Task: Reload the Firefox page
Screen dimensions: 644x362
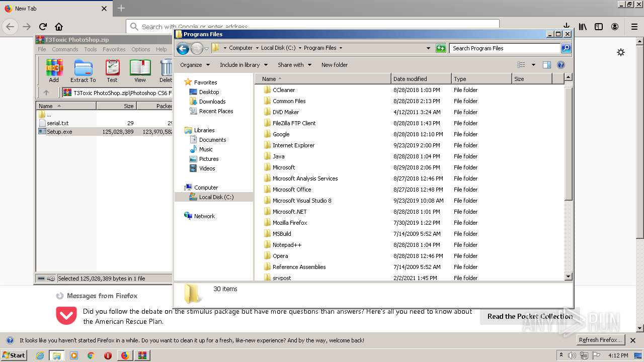Action: point(43,27)
